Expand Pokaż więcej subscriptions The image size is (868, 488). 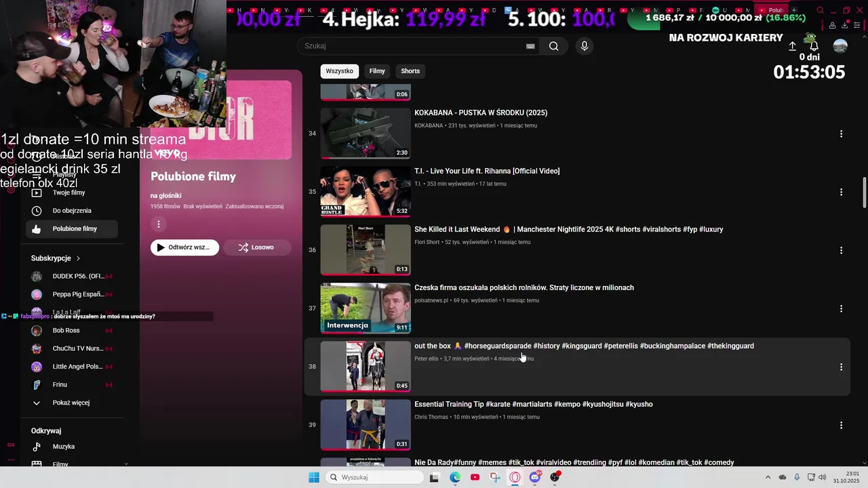coord(72,403)
